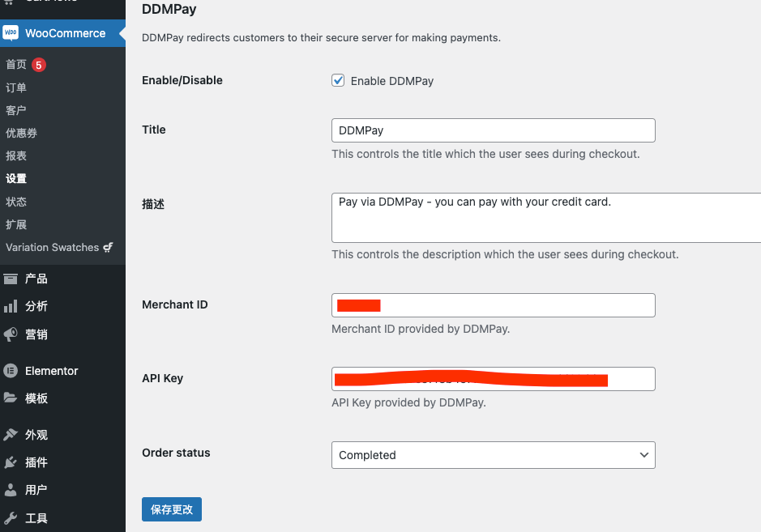Click 'This controls the description' help text
Viewport: 761px width, 532px height.
pyautogui.click(x=505, y=254)
